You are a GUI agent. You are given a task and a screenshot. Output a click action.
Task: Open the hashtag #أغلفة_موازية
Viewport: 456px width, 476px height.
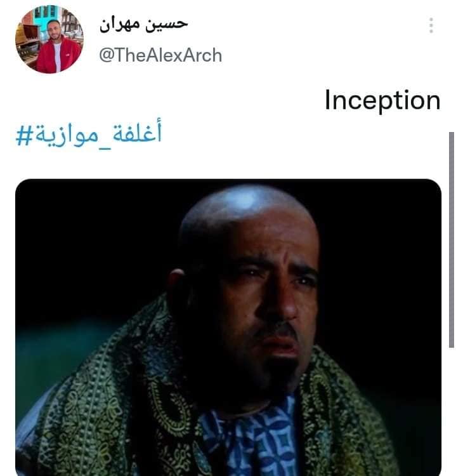pyautogui.click(x=89, y=134)
